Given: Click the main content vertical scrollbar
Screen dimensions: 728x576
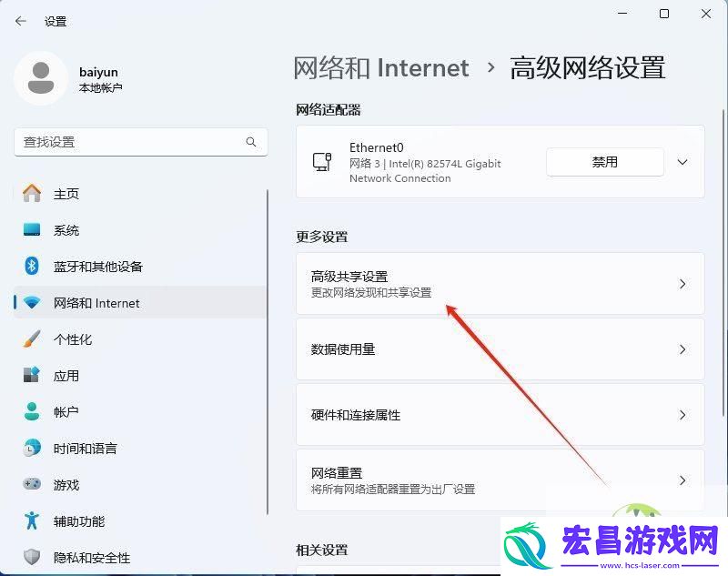Looking at the screenshot, I should [723, 262].
